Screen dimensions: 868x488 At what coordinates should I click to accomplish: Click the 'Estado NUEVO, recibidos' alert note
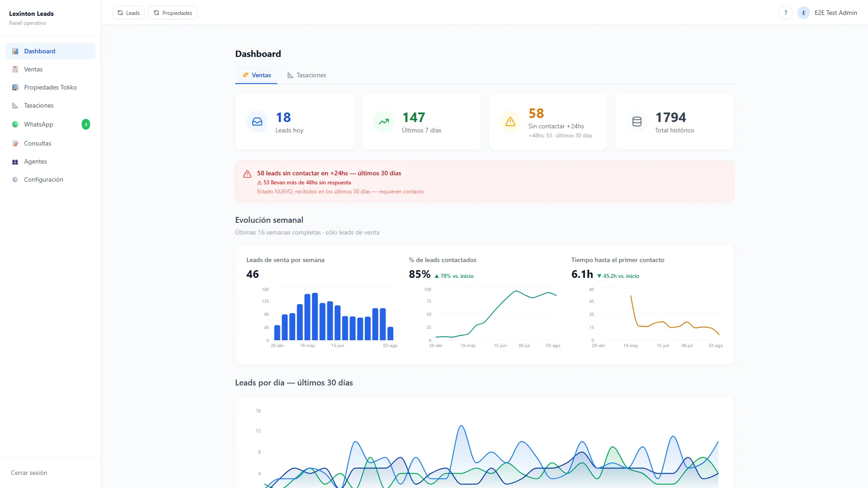340,192
